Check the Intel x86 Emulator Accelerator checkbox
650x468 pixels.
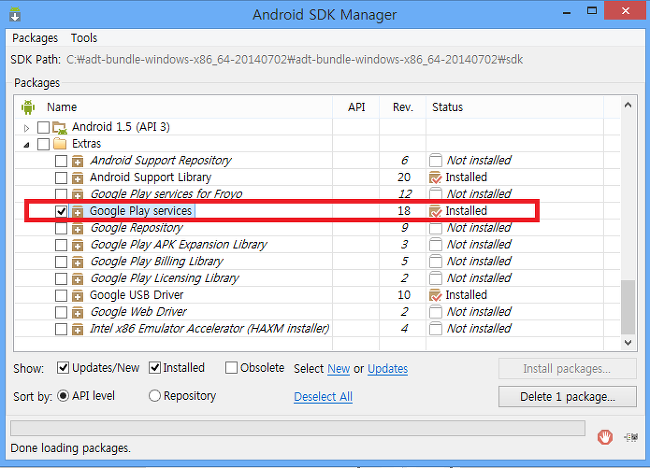[61, 329]
